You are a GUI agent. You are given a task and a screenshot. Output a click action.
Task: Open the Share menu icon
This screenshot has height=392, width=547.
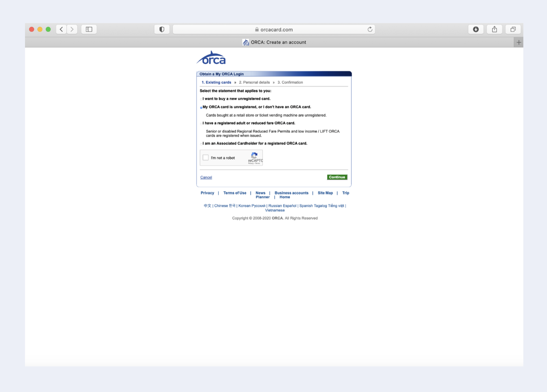[494, 29]
